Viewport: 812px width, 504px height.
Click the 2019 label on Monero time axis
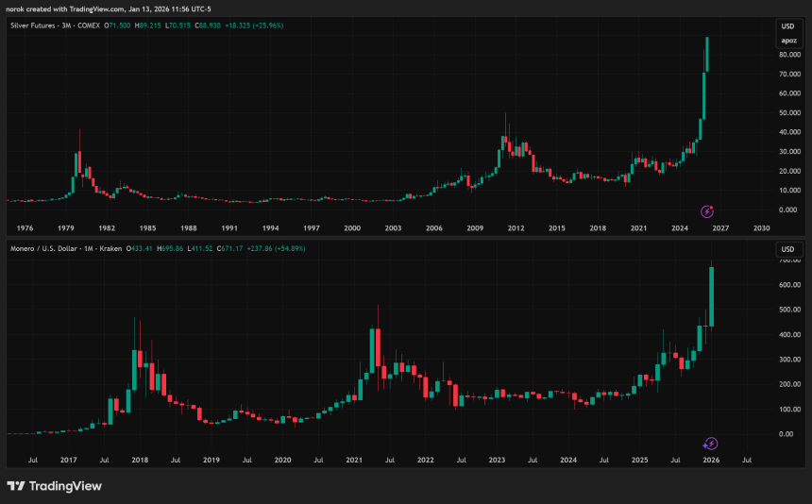pyautogui.click(x=211, y=460)
